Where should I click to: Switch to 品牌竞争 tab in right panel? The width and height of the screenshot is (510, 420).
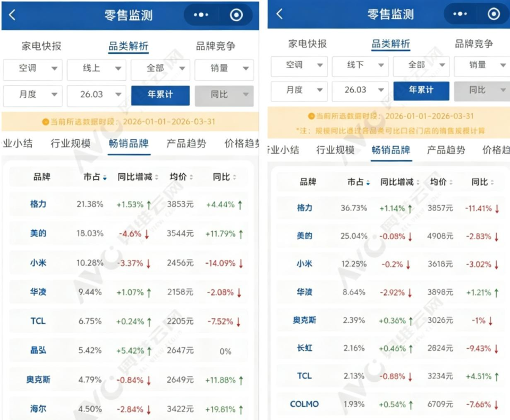coord(474,44)
